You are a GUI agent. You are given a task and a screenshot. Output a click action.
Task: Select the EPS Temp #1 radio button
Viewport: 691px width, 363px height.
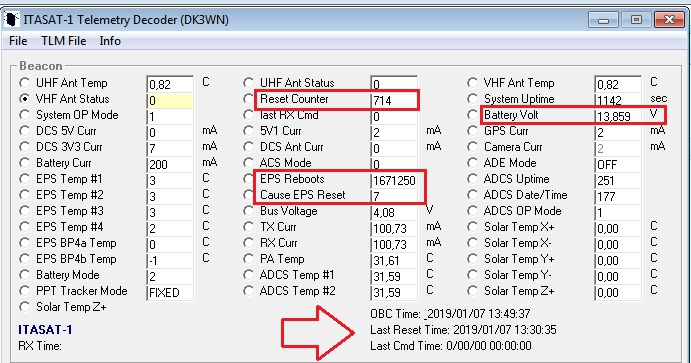tap(25, 179)
